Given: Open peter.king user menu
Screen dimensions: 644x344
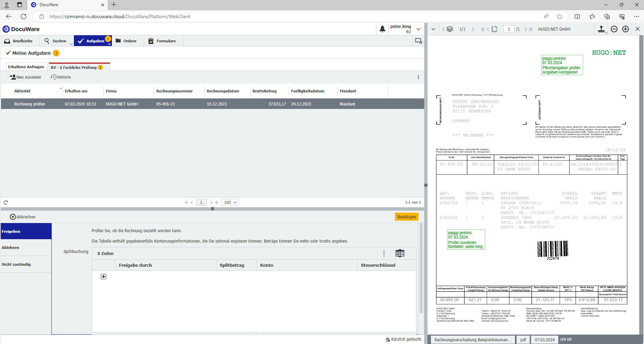Looking at the screenshot, I should (405, 29).
